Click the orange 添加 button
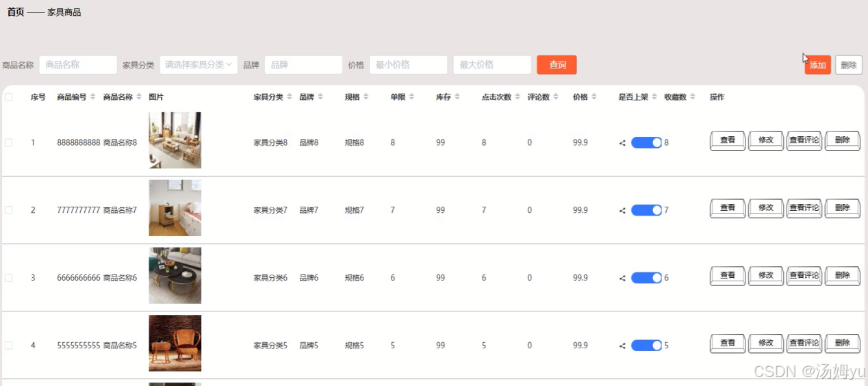The image size is (868, 386). pos(817,65)
